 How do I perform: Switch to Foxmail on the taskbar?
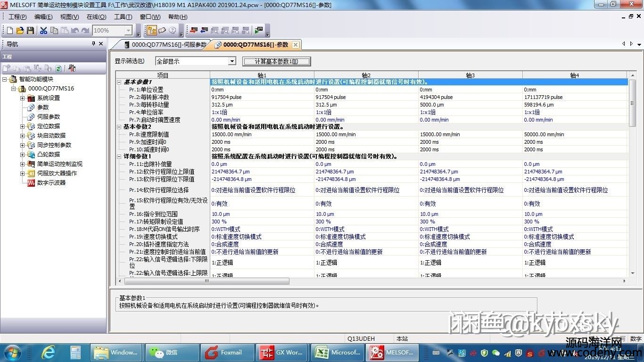click(227, 352)
